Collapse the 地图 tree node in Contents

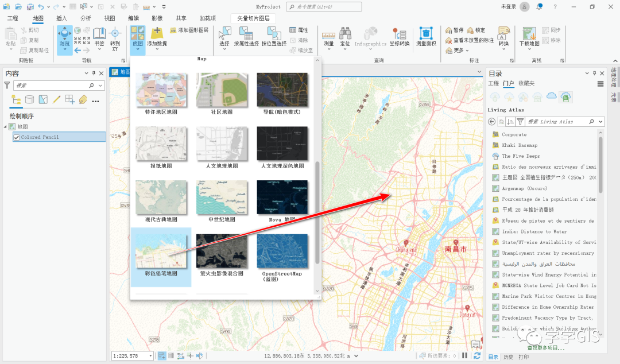pyautogui.click(x=6, y=127)
